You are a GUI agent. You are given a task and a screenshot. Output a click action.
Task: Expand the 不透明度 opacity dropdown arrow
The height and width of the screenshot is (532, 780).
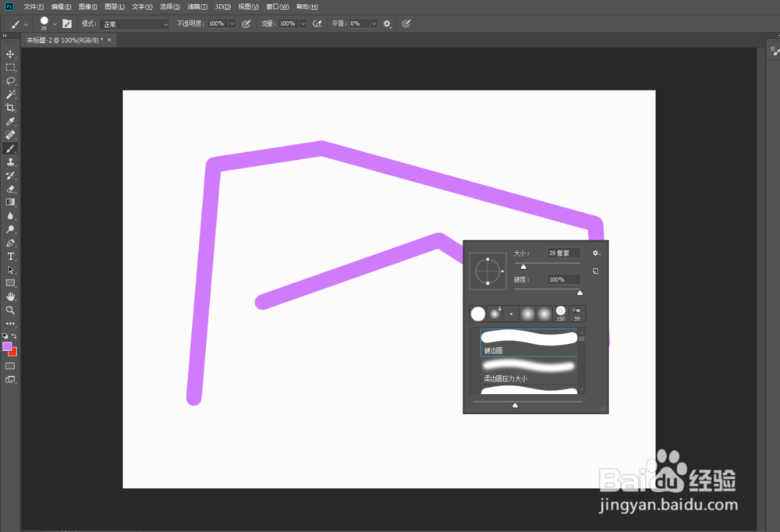[232, 23]
